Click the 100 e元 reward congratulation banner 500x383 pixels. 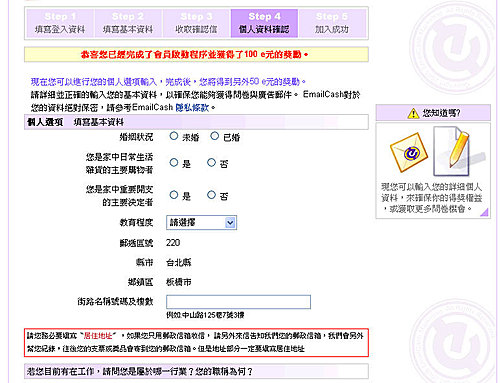coord(196,54)
